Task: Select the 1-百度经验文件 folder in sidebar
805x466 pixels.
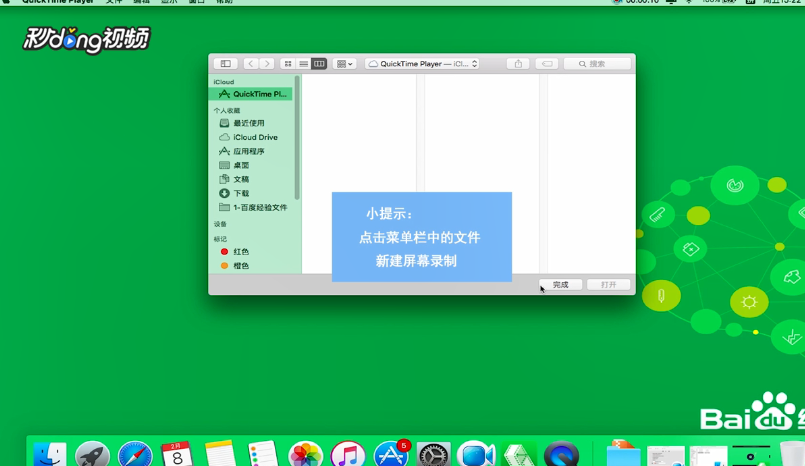Action: (252, 207)
